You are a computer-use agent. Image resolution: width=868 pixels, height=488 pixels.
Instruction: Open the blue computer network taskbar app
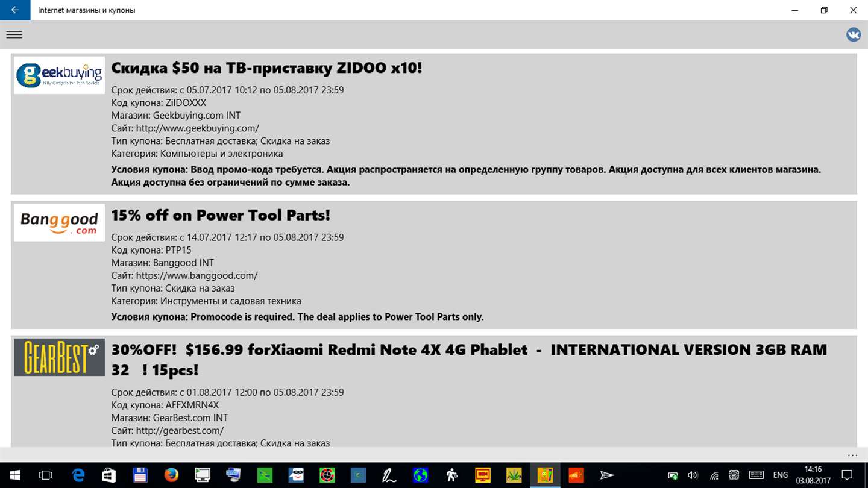(233, 475)
